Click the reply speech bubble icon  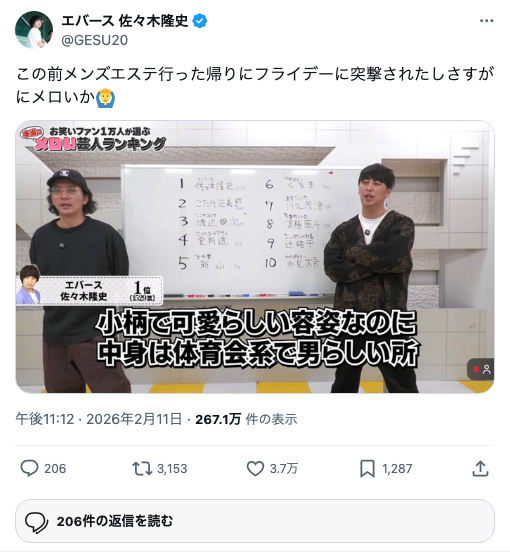(29, 469)
